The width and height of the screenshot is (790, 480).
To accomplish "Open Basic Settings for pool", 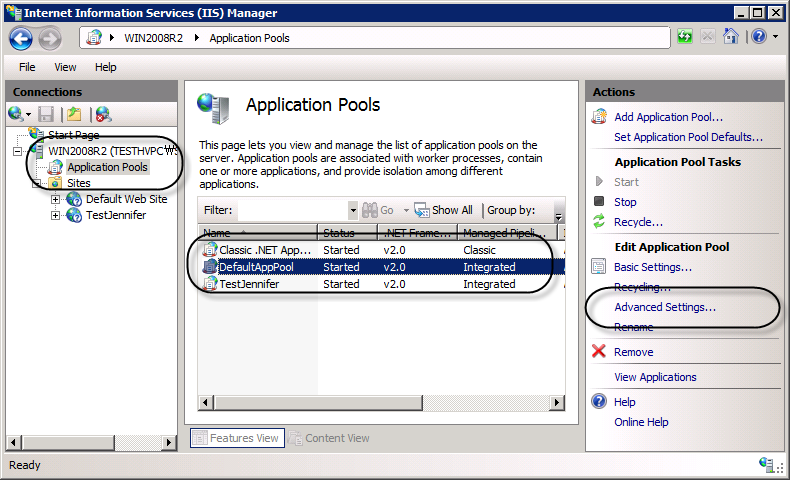I will tap(652, 267).
